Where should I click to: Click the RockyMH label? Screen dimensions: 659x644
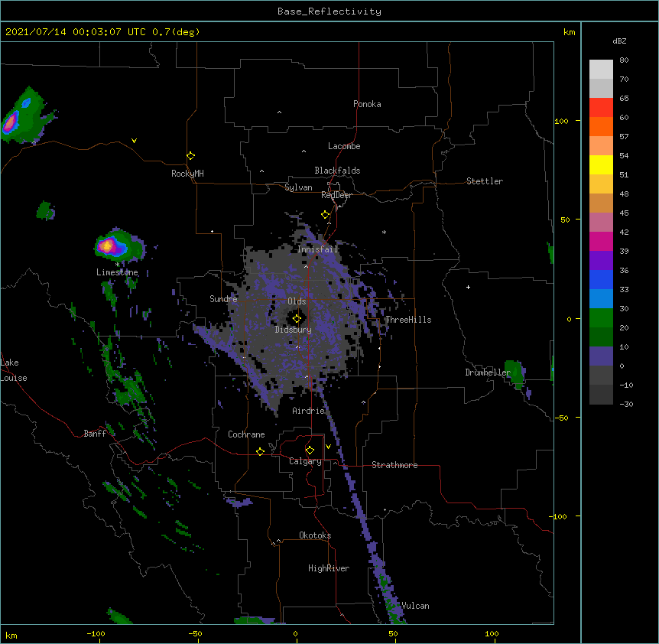187,174
